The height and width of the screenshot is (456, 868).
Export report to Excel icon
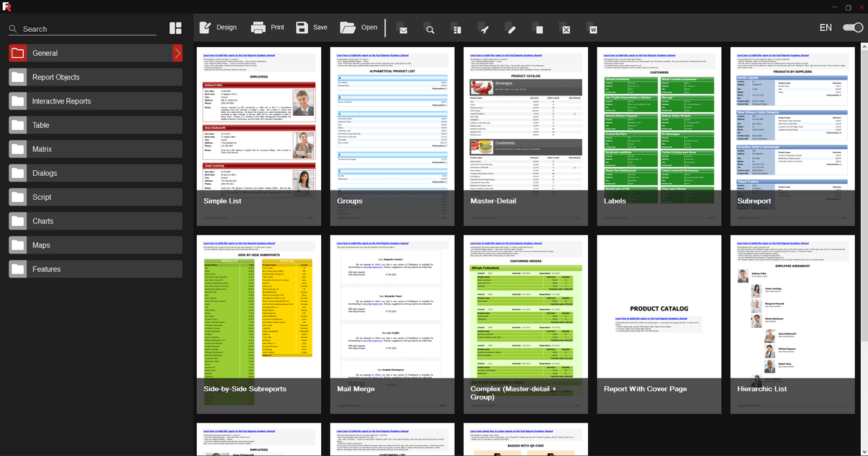(566, 30)
